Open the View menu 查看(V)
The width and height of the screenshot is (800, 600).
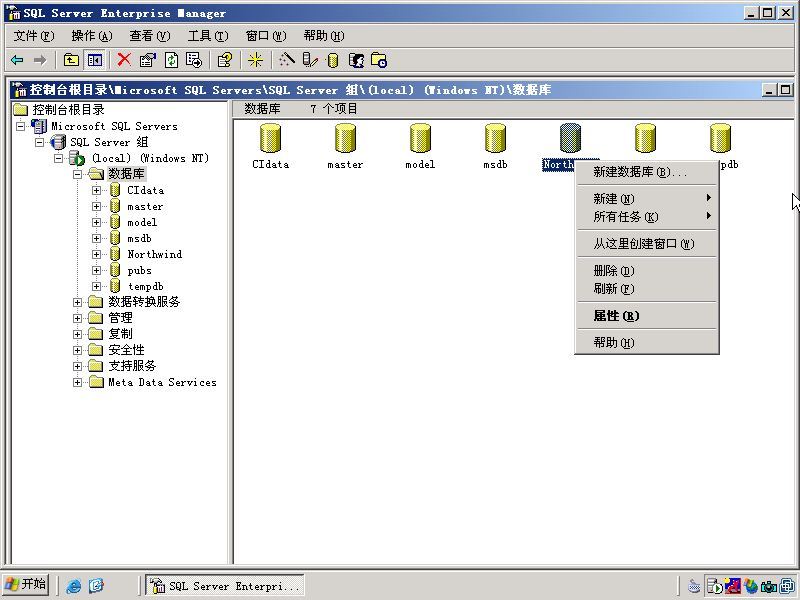149,36
